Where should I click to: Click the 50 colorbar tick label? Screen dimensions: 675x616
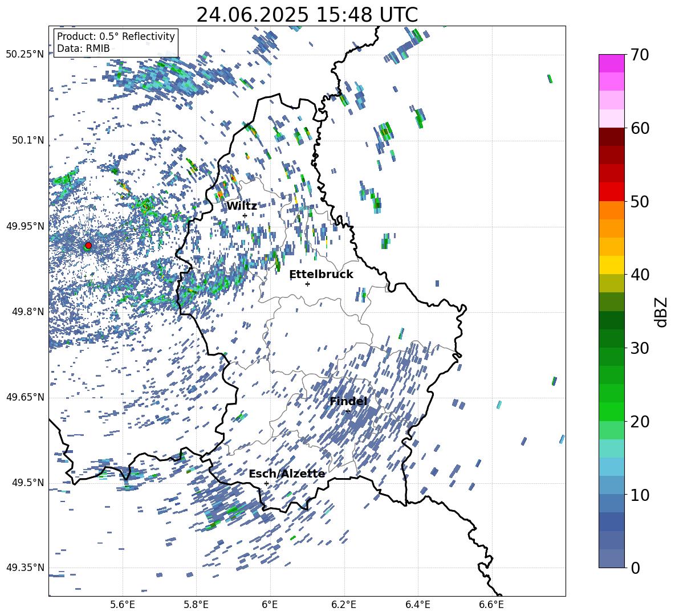[x=640, y=201]
